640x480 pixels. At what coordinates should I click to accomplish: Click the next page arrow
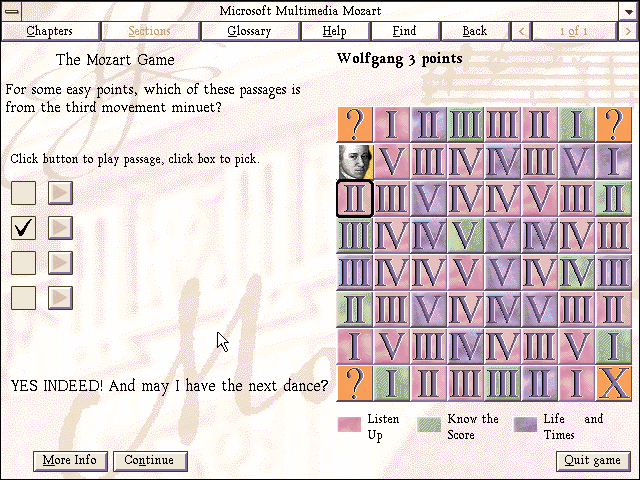[628, 31]
